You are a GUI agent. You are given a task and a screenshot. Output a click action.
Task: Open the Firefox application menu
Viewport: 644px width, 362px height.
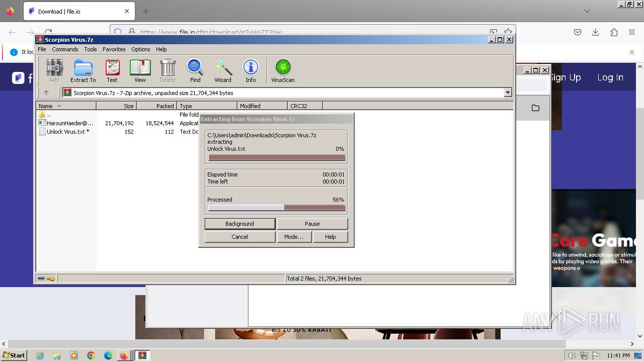pos(632,32)
